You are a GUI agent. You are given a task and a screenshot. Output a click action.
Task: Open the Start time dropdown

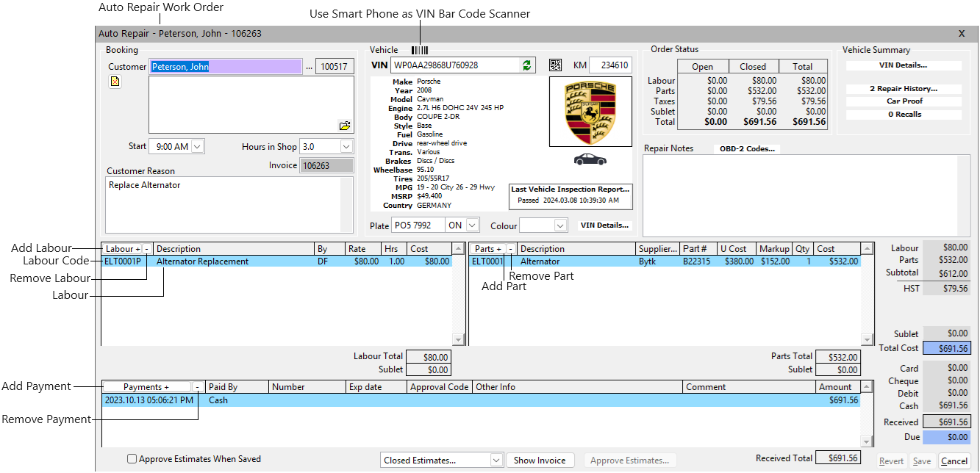[197, 147]
